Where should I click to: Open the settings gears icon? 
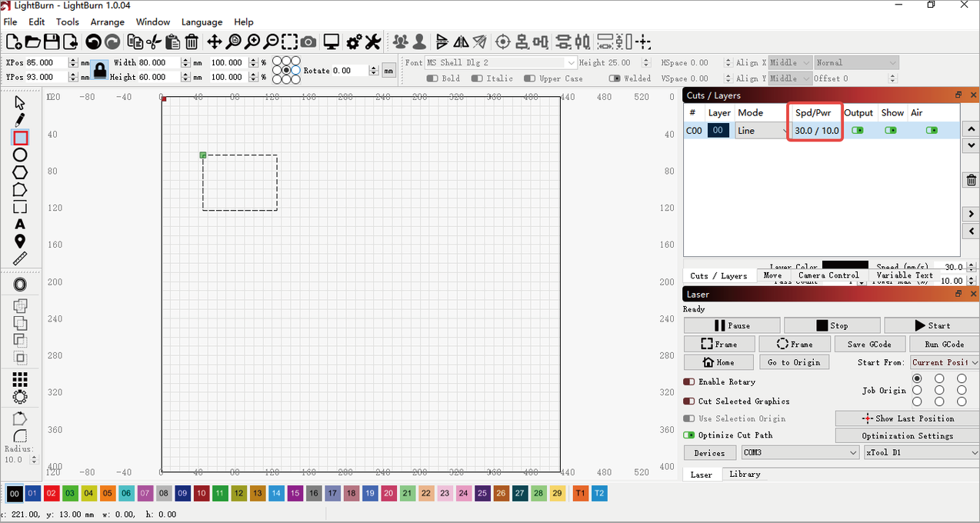(x=355, y=42)
